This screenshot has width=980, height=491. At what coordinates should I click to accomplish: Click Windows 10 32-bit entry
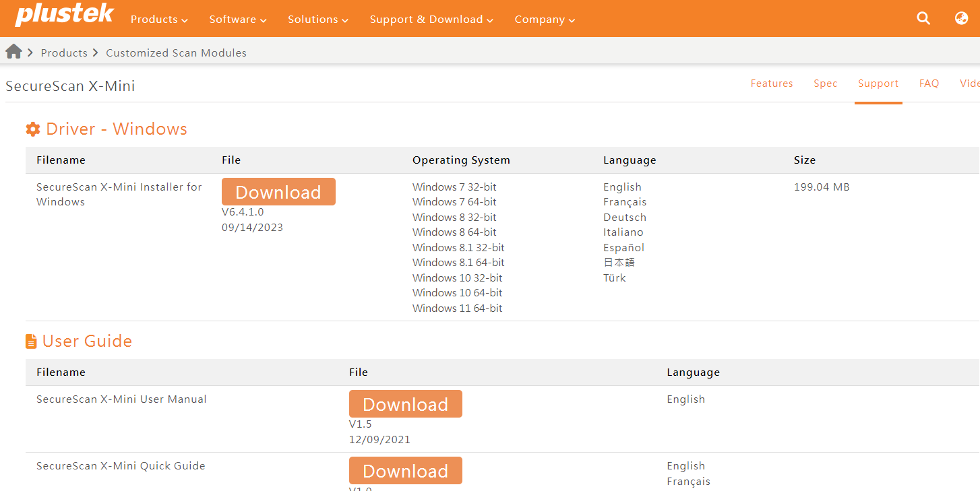click(458, 278)
